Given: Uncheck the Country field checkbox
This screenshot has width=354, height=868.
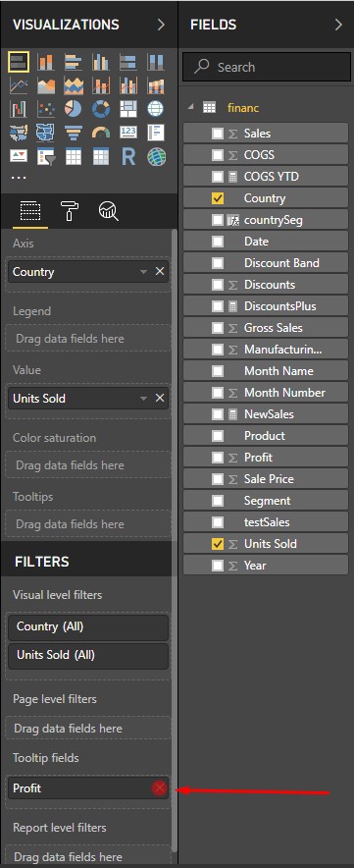Looking at the screenshot, I should click(218, 198).
